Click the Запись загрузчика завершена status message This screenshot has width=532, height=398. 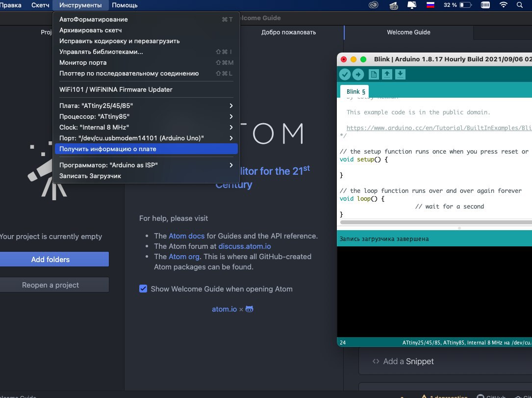click(x=384, y=239)
